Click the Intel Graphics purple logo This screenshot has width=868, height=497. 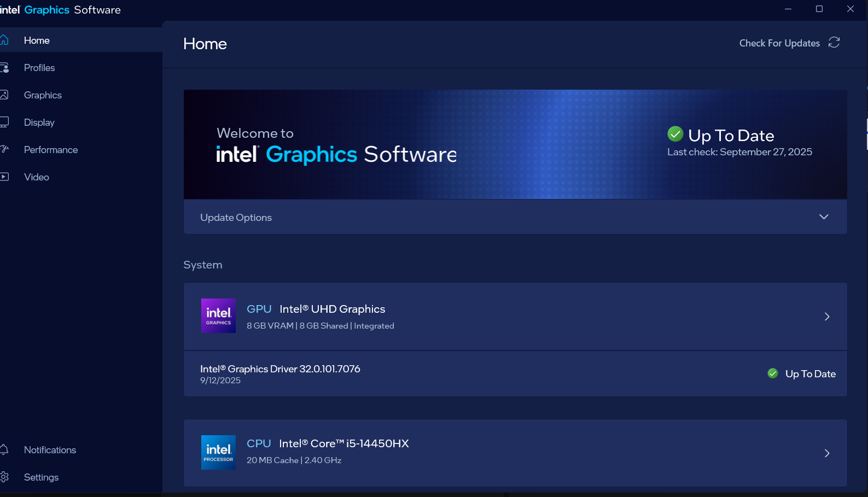coord(218,315)
